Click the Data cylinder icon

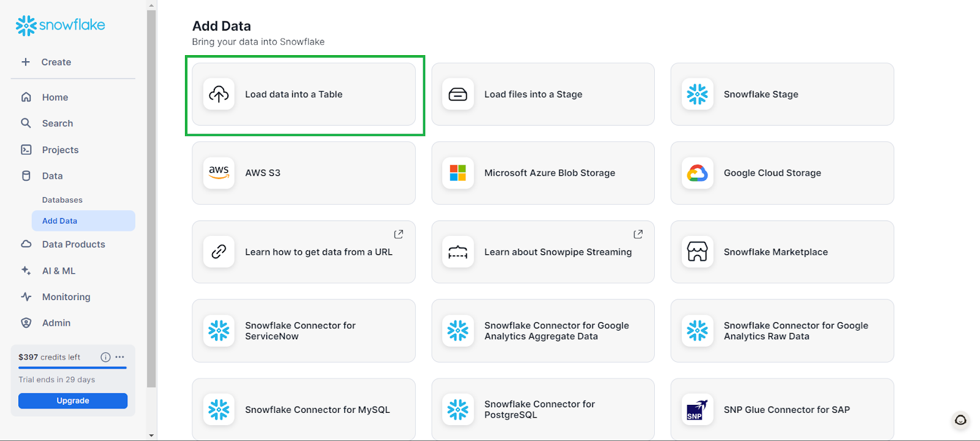(26, 176)
